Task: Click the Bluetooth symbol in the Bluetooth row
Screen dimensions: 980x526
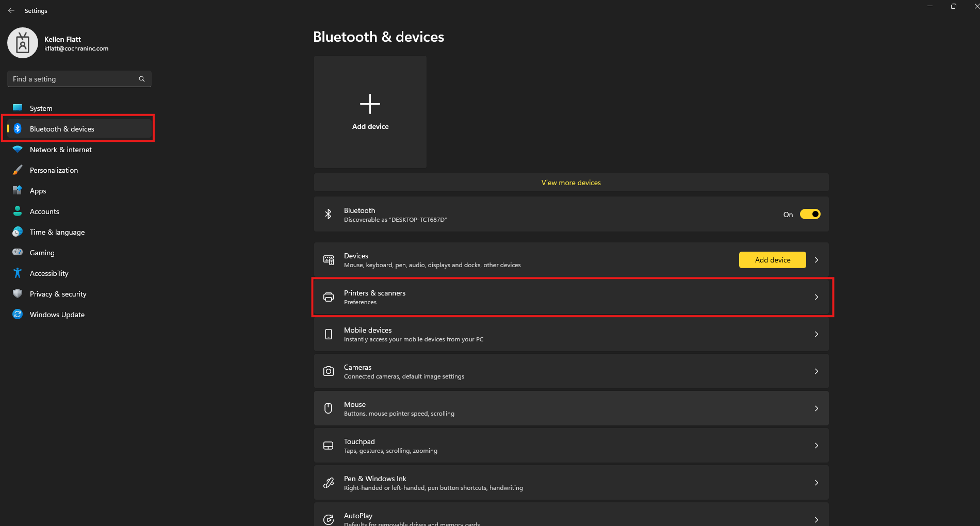Action: point(328,214)
